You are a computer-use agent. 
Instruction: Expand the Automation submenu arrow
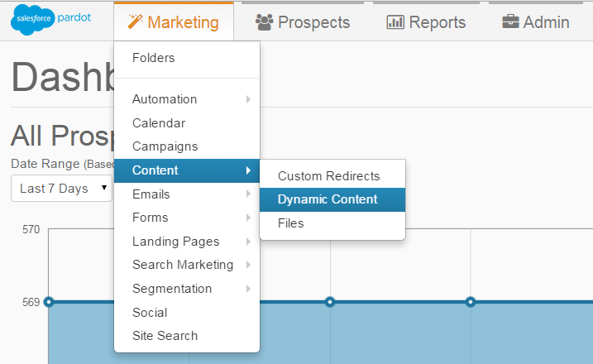click(248, 99)
